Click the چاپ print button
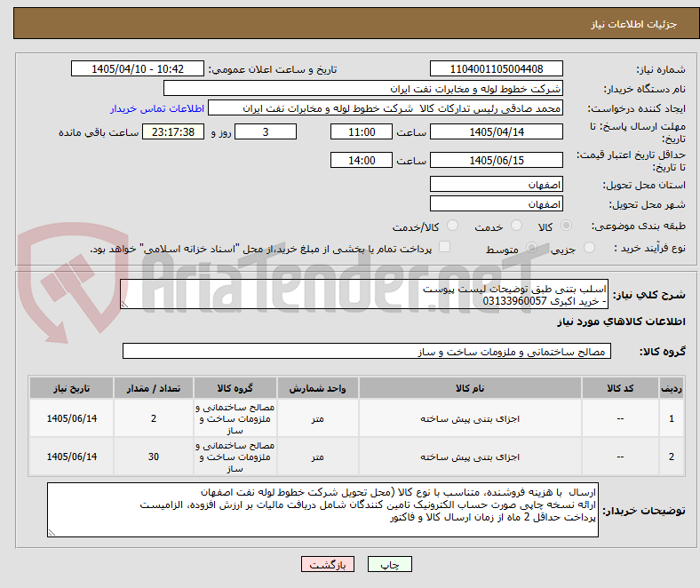 [x=390, y=564]
